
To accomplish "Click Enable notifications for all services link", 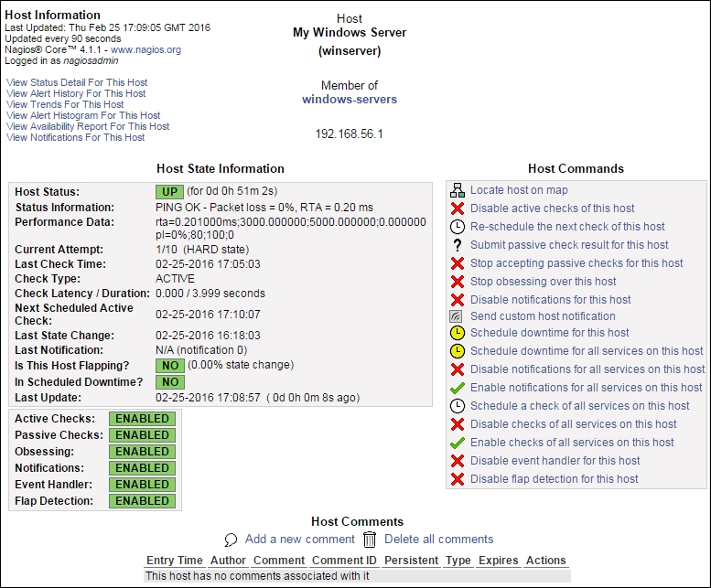I will click(587, 388).
